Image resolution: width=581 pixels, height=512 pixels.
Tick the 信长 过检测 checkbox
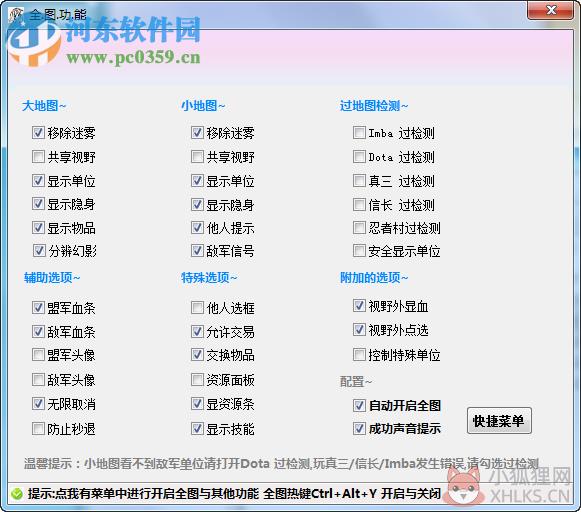359,205
